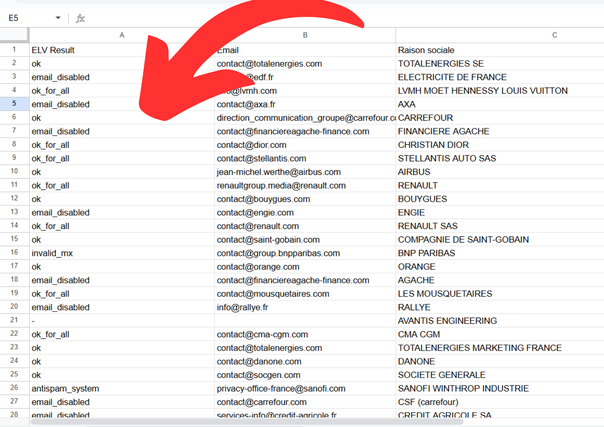The image size is (604, 427).
Task: Select 'COMPAGNIE DE SAINT-GOBAIN' cell
Action: pos(500,239)
